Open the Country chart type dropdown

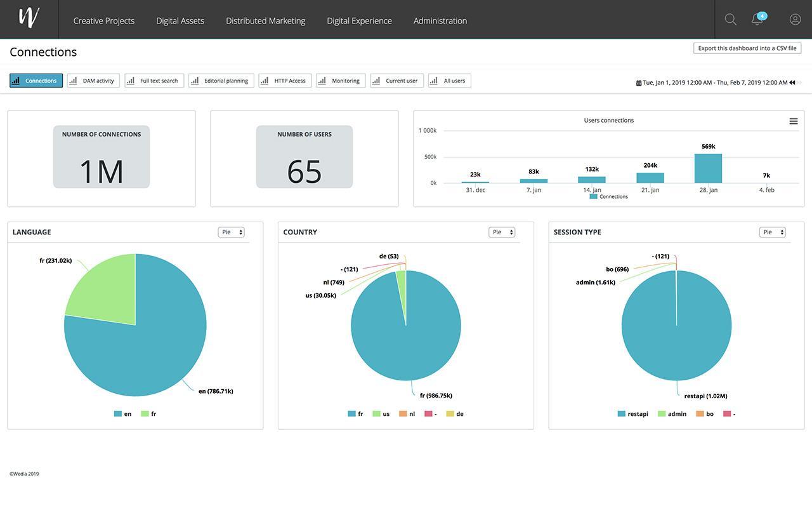502,232
